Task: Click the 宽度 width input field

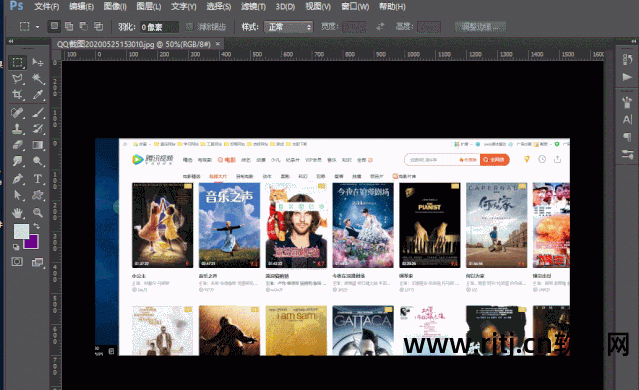Action: pyautogui.click(x=354, y=27)
